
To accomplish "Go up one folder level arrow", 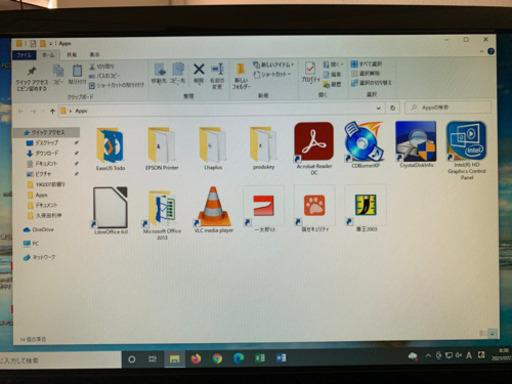I will (52, 111).
